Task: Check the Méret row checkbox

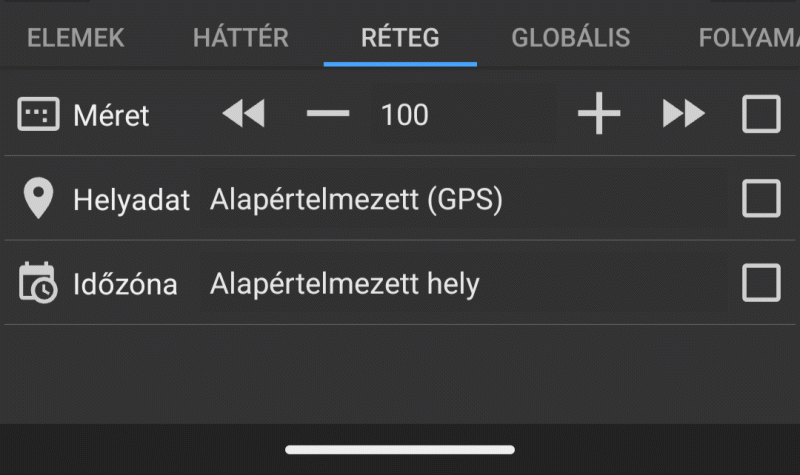Action: click(761, 114)
